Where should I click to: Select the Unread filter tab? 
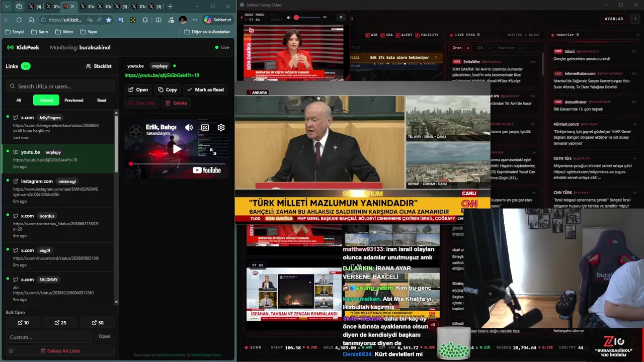click(x=46, y=100)
